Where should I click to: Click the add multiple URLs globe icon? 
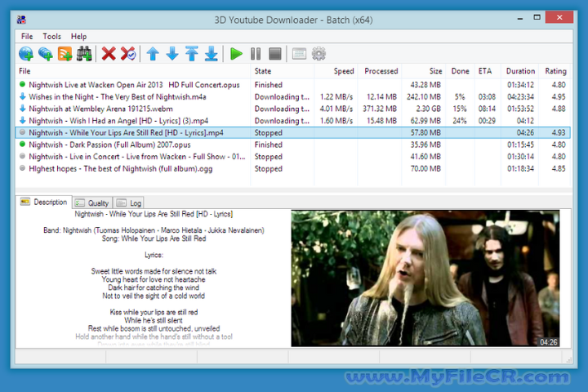(x=46, y=54)
